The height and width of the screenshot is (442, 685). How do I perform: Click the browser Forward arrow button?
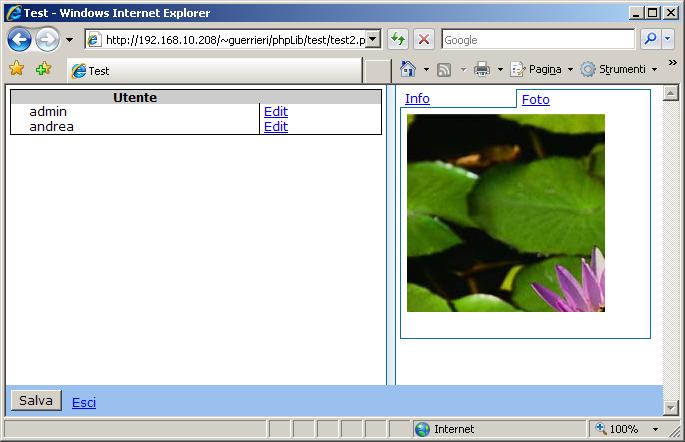[x=47, y=40]
